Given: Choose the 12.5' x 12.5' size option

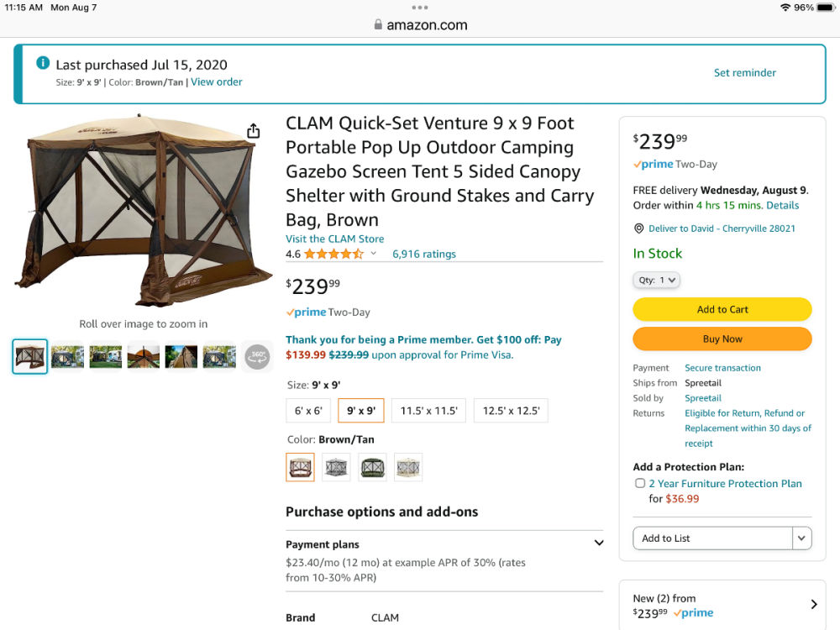Looking at the screenshot, I should tap(511, 411).
